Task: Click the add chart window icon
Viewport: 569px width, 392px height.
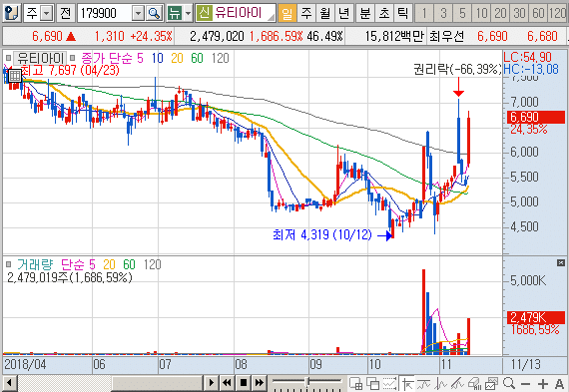Action: pos(356,384)
